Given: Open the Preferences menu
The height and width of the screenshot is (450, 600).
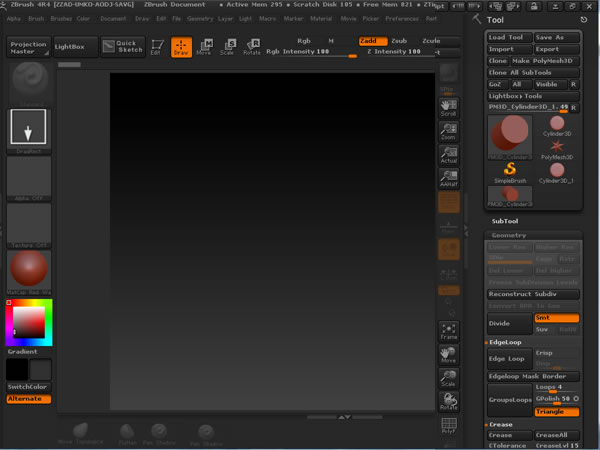Looking at the screenshot, I should pos(402,18).
